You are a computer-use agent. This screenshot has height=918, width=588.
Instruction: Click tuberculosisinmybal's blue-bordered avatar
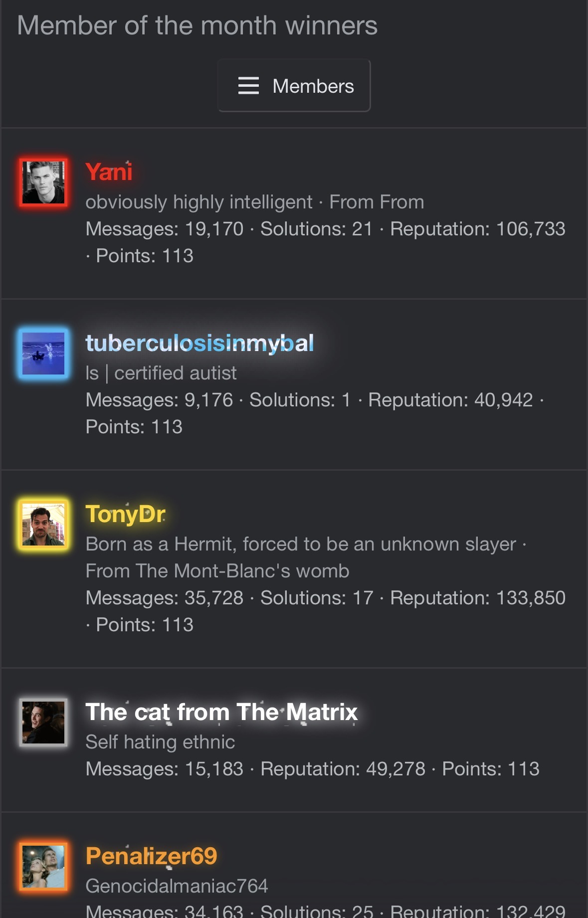[43, 354]
